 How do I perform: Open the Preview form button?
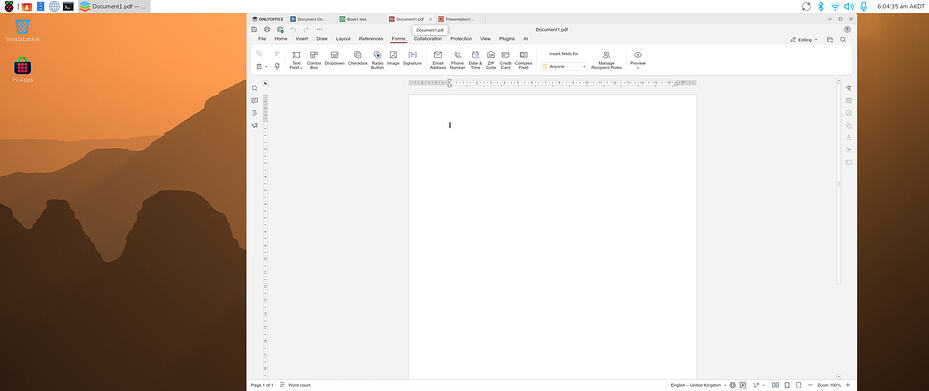click(638, 60)
